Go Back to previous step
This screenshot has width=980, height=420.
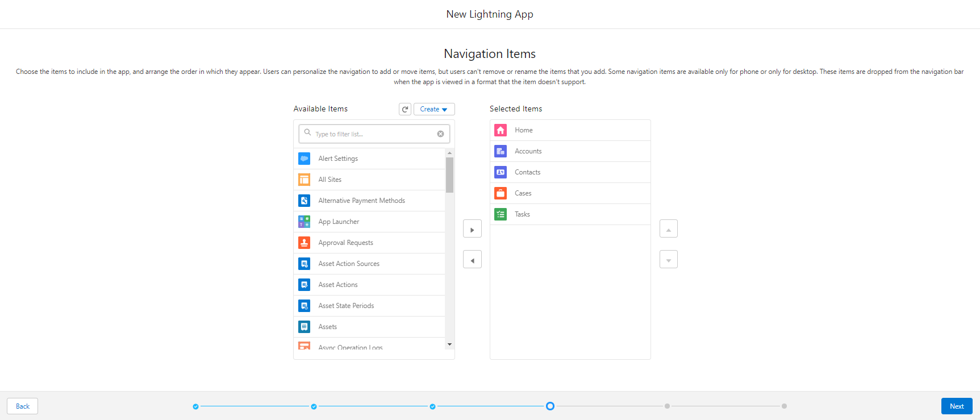[23, 406]
